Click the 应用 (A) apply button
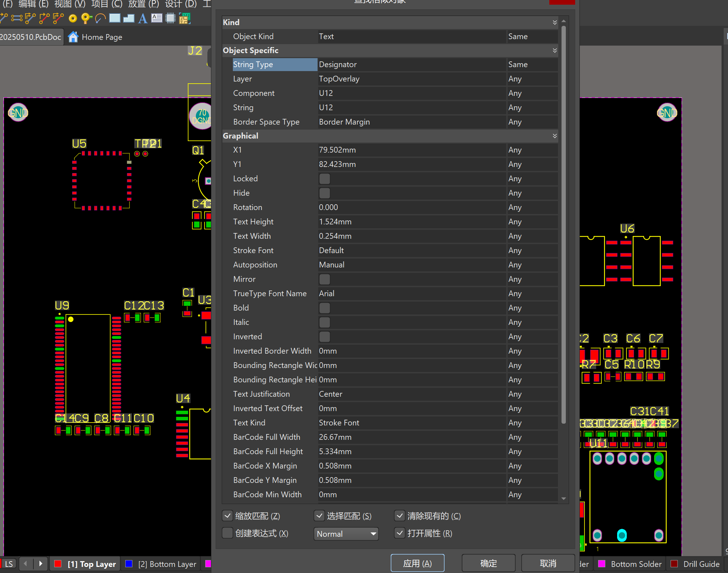728x573 pixels. [417, 563]
